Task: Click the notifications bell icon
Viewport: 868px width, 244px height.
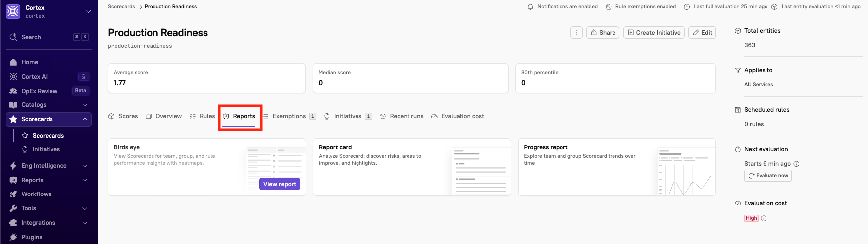Action: pyautogui.click(x=530, y=7)
